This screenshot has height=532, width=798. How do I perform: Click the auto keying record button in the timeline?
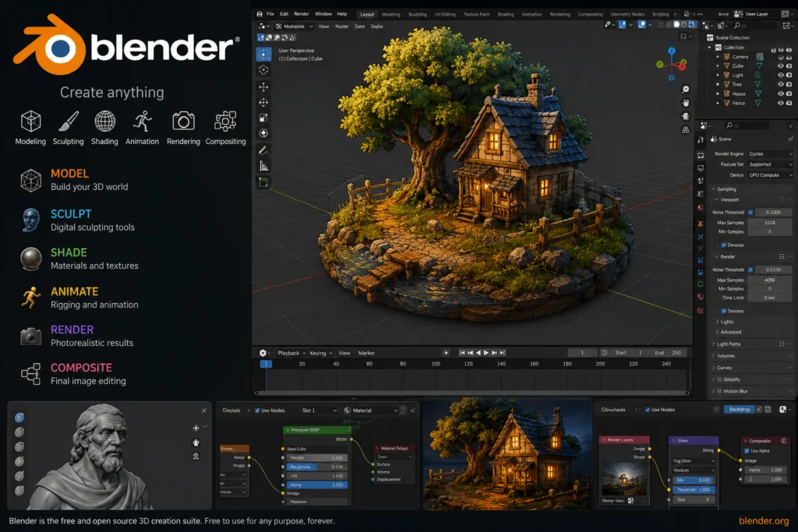pos(446,353)
